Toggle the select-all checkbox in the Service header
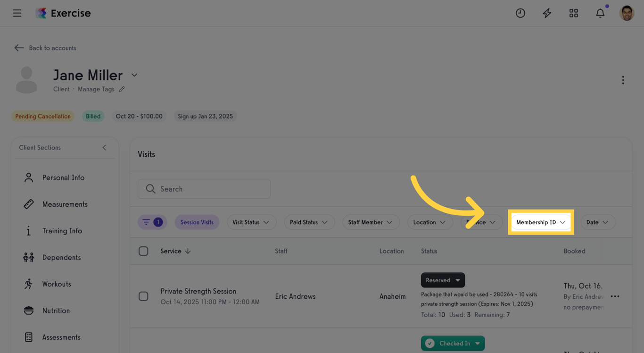This screenshot has height=353, width=644. coord(144,251)
